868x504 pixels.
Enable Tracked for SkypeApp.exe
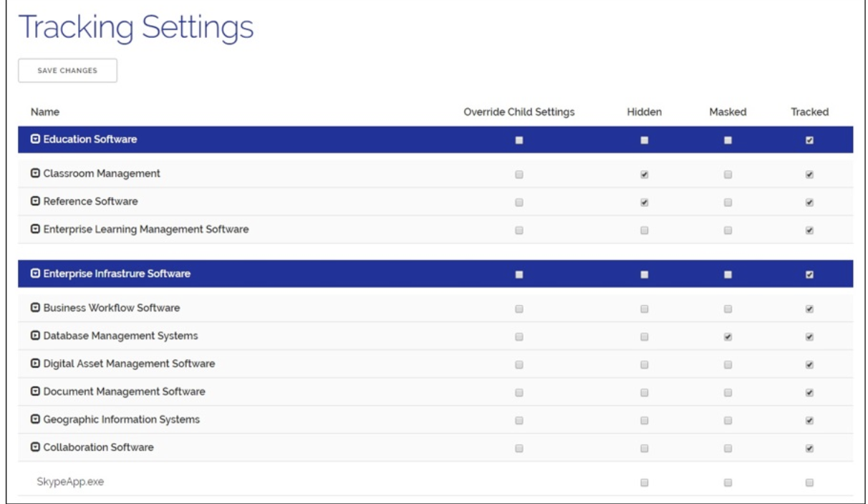click(x=809, y=483)
